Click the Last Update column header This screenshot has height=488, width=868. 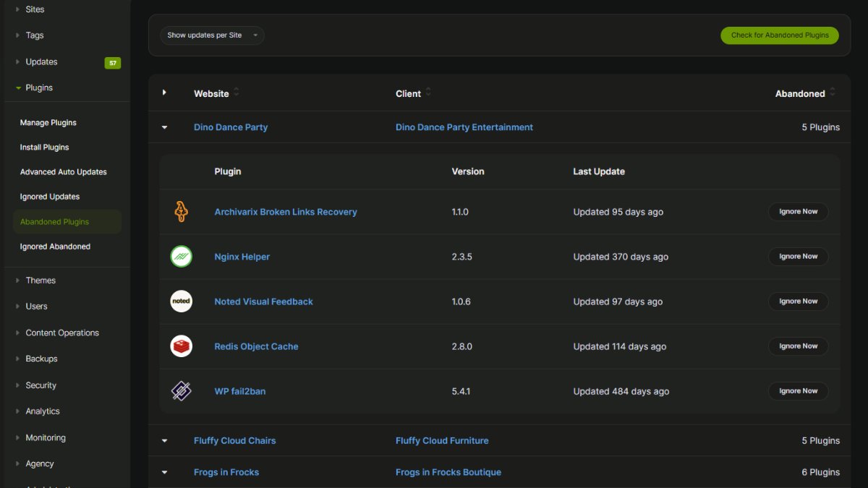599,171
